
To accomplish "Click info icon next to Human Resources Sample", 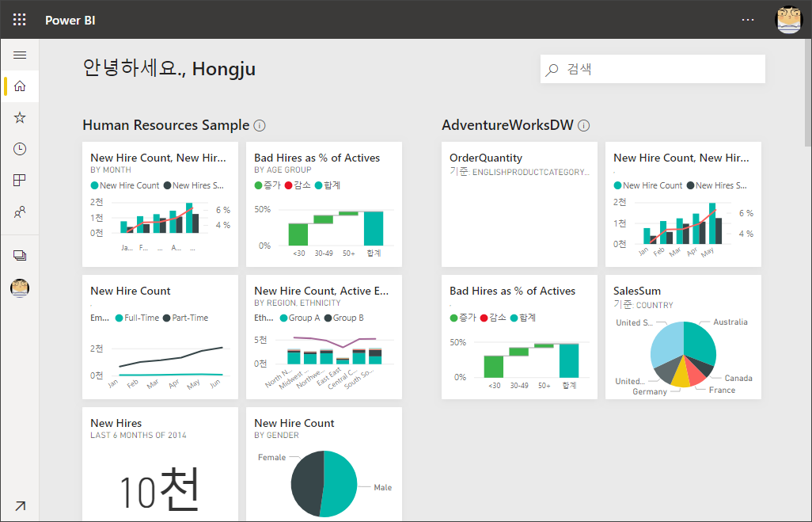I will click(260, 125).
